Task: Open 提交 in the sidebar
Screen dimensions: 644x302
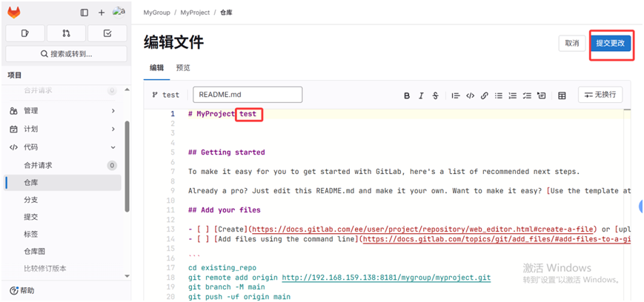Action: (63, 217)
